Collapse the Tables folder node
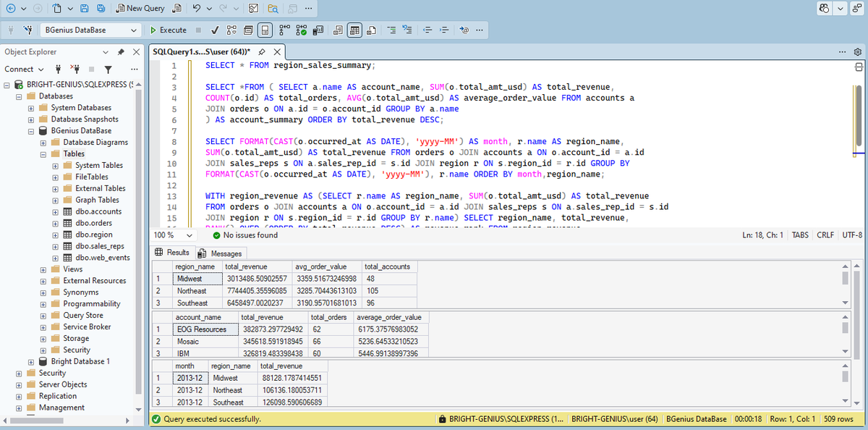This screenshot has height=430, width=868. [x=44, y=154]
